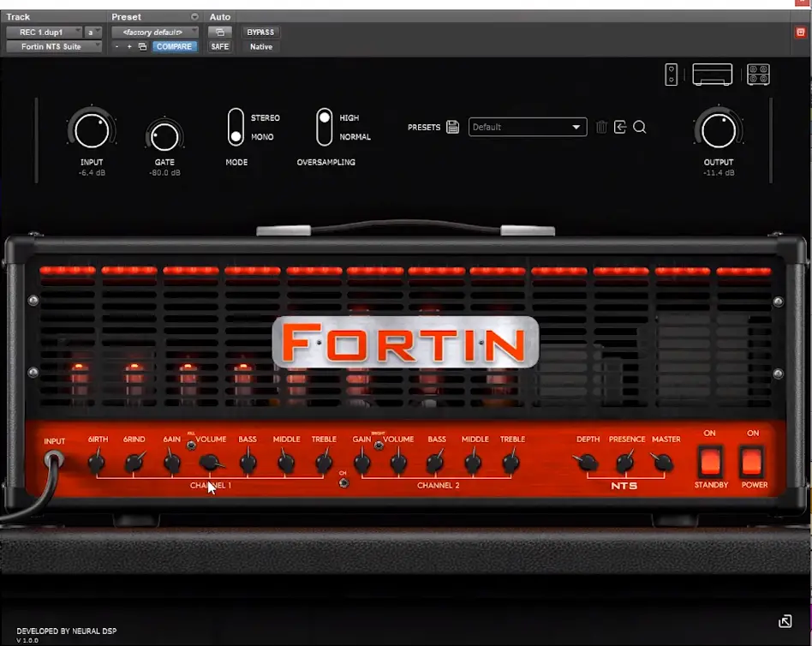Click the MASTER knob
Image resolution: width=812 pixels, height=646 pixels.
pos(663,462)
